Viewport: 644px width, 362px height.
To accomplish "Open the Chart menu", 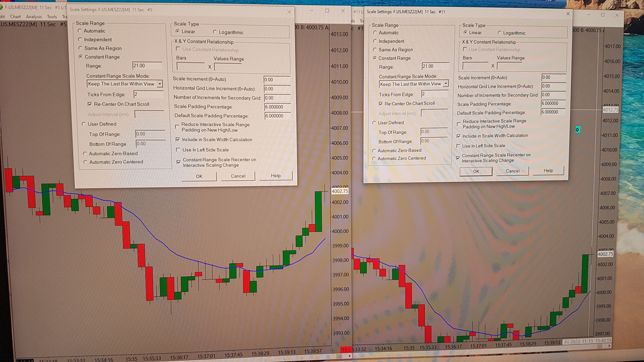I will click(x=15, y=16).
